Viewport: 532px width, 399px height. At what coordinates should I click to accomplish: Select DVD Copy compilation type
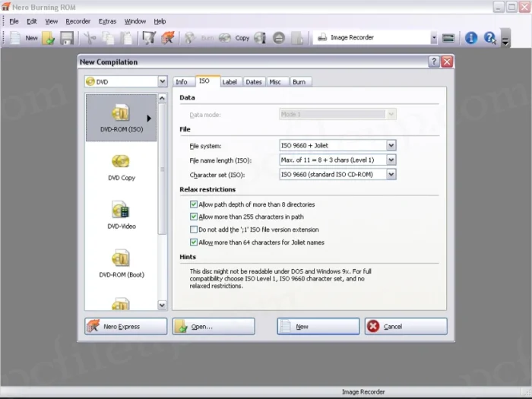tap(121, 166)
